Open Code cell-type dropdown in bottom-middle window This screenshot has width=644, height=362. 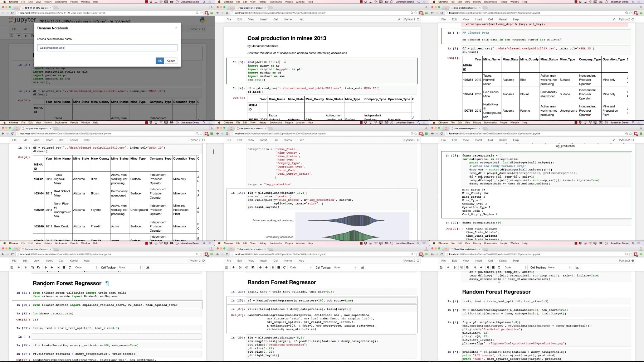(x=301, y=267)
